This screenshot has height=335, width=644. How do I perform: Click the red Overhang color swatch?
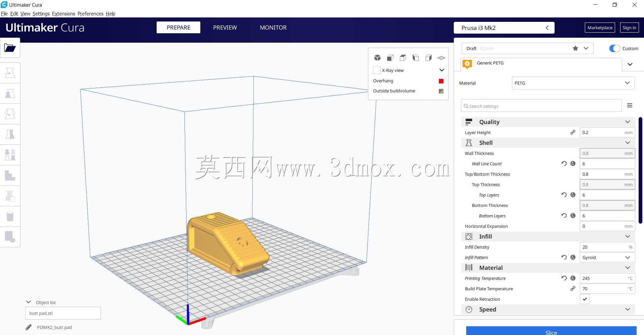[x=441, y=81]
